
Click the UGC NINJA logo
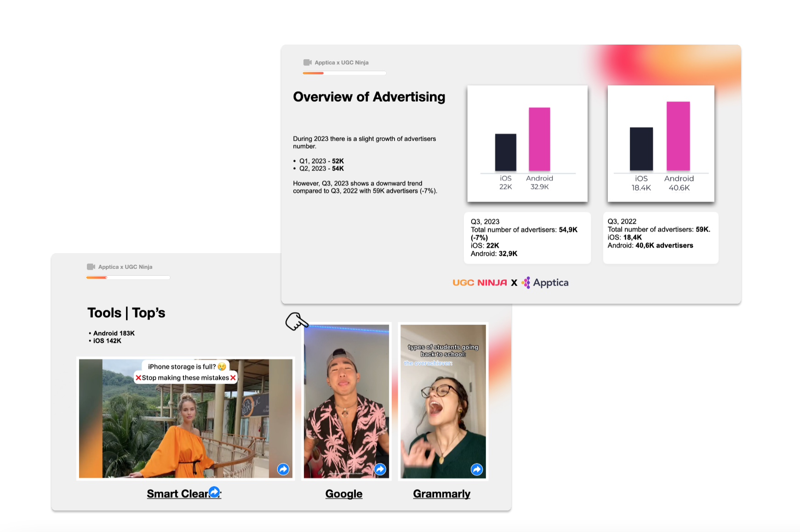click(x=480, y=283)
